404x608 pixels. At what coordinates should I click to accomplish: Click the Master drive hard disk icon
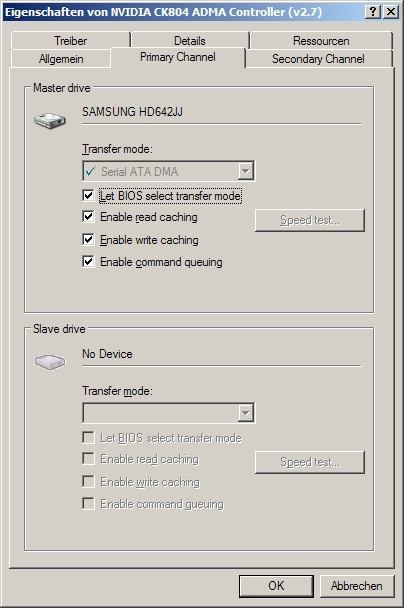coord(50,121)
